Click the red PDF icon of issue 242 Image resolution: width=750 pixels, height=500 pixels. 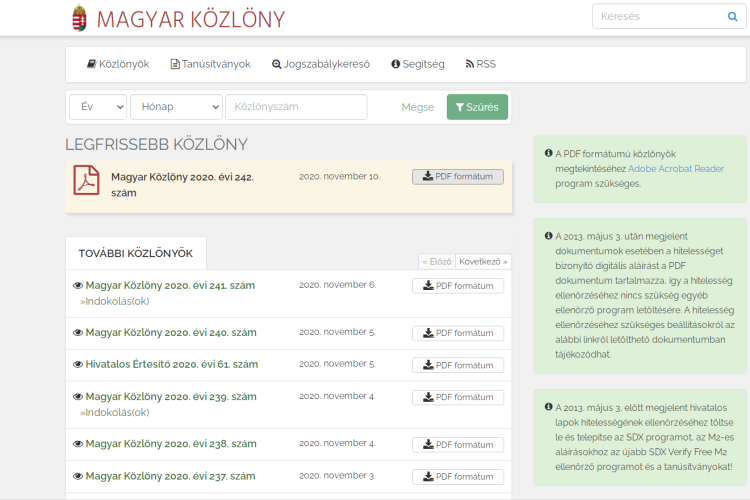coord(86,181)
